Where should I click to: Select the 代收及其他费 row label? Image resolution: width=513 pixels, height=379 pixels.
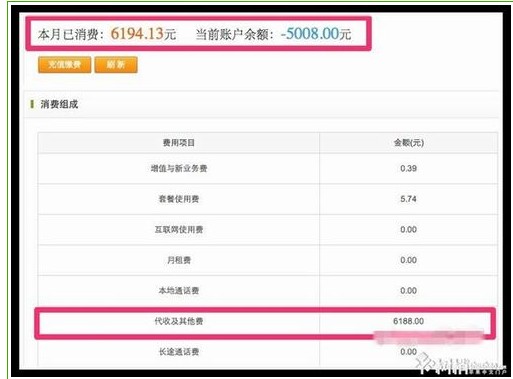[x=179, y=321]
